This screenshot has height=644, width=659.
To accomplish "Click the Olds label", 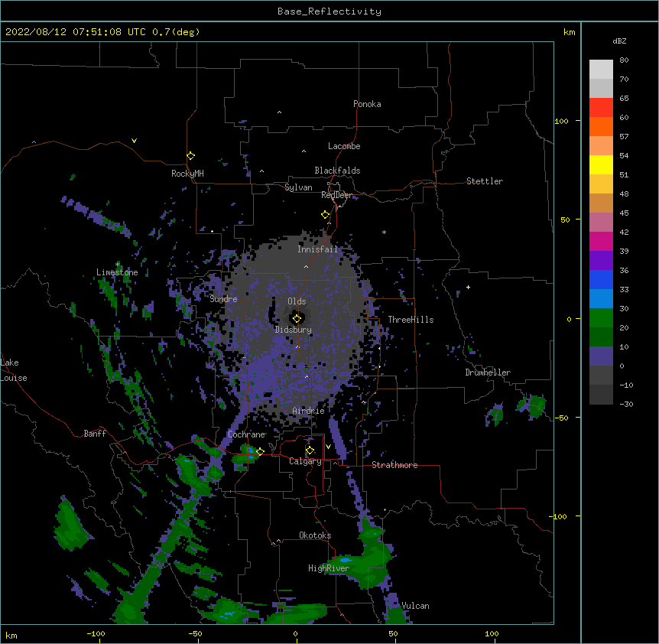I will pyautogui.click(x=297, y=301).
